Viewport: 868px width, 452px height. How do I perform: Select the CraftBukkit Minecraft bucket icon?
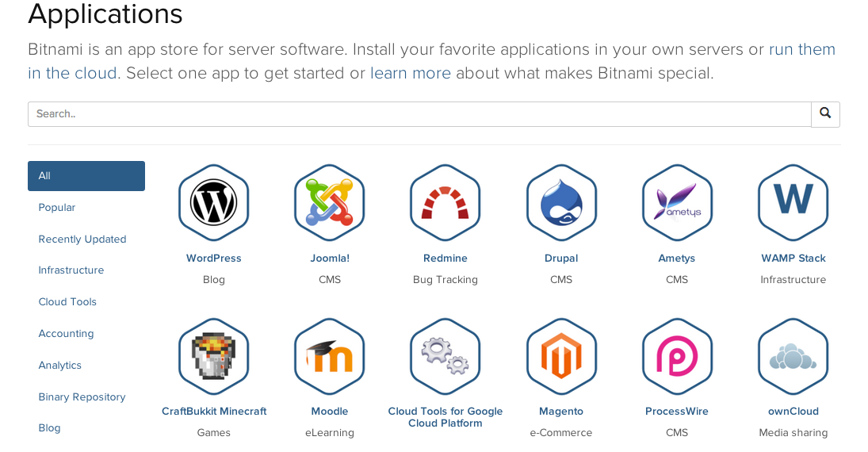(x=214, y=356)
